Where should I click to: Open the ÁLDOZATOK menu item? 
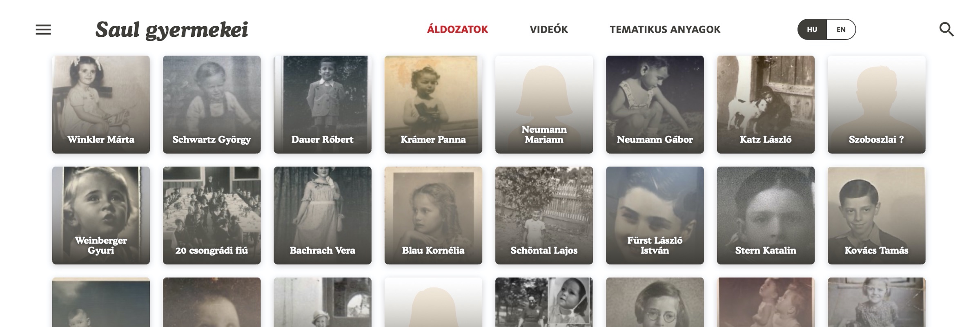click(457, 29)
